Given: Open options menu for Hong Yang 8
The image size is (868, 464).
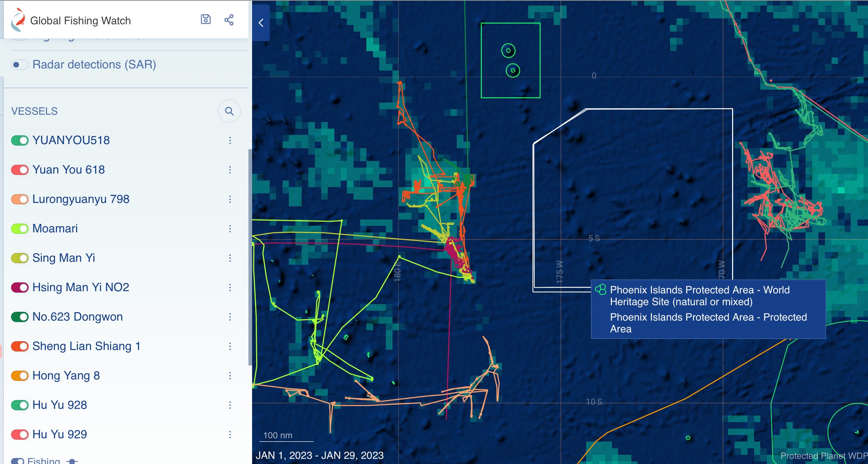Looking at the screenshot, I should (x=230, y=375).
